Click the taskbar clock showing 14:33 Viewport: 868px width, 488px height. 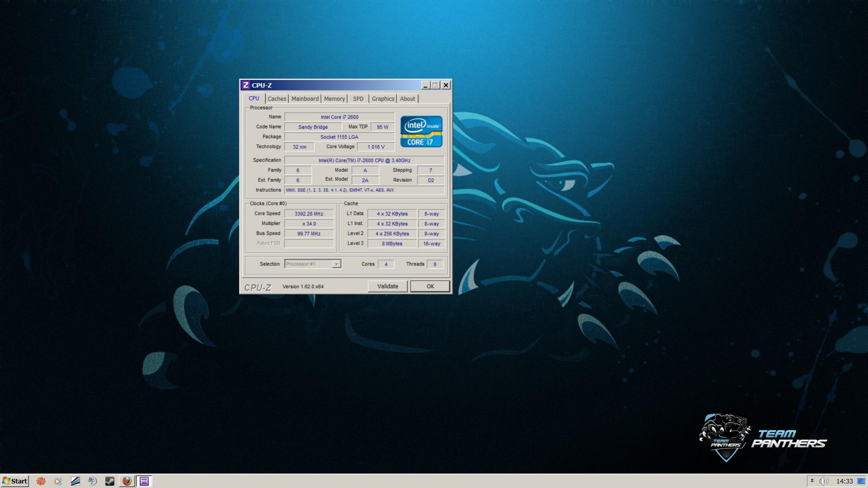[x=844, y=481]
